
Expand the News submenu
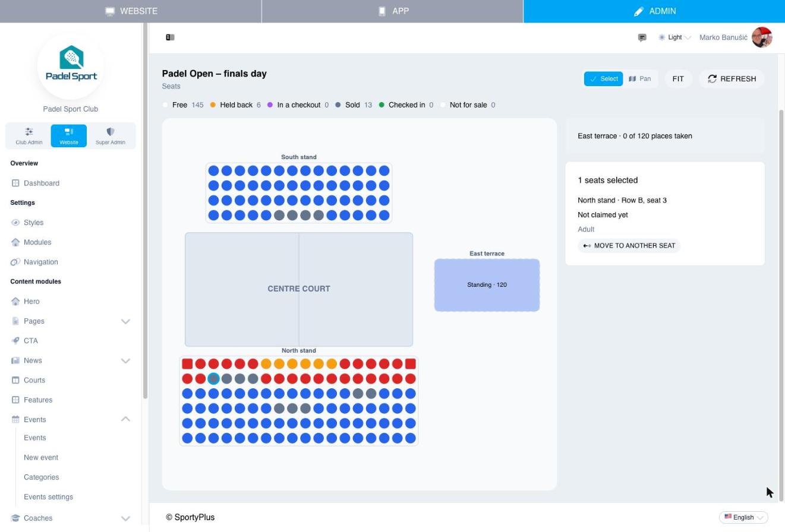click(125, 360)
